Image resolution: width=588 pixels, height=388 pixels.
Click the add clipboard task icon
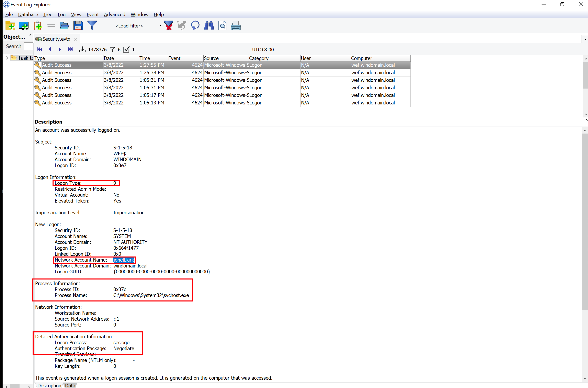point(38,26)
